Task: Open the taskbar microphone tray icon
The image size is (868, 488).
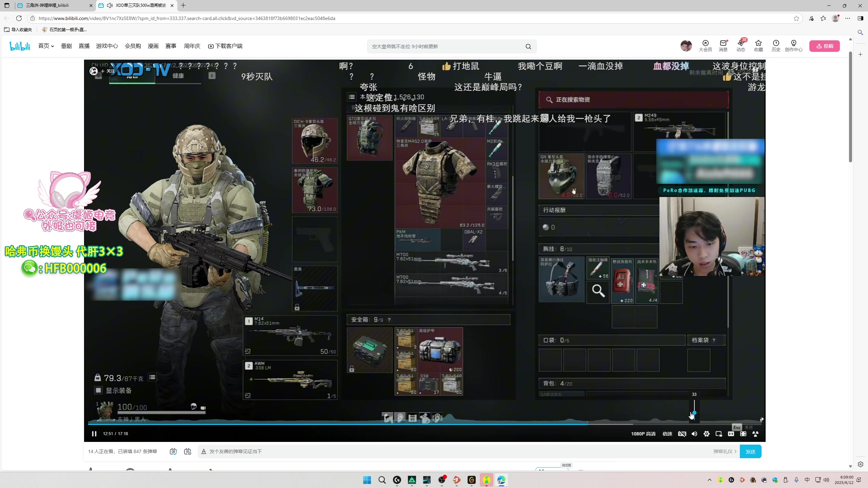Action: coord(796,480)
